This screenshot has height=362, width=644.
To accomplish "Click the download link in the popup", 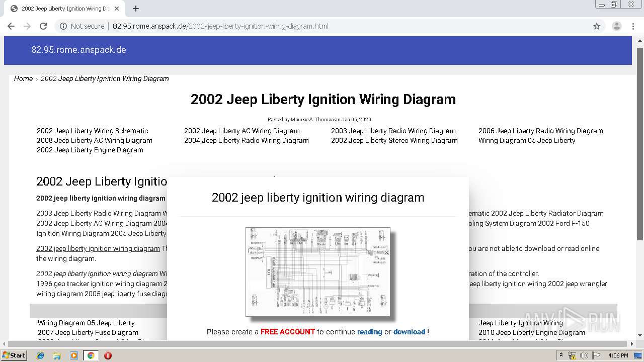I will (410, 332).
